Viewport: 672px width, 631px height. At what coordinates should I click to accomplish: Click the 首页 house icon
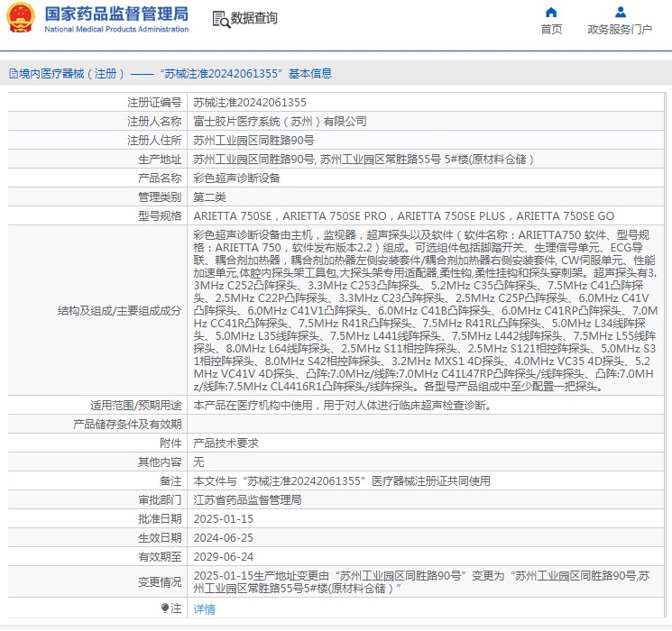coord(551,13)
